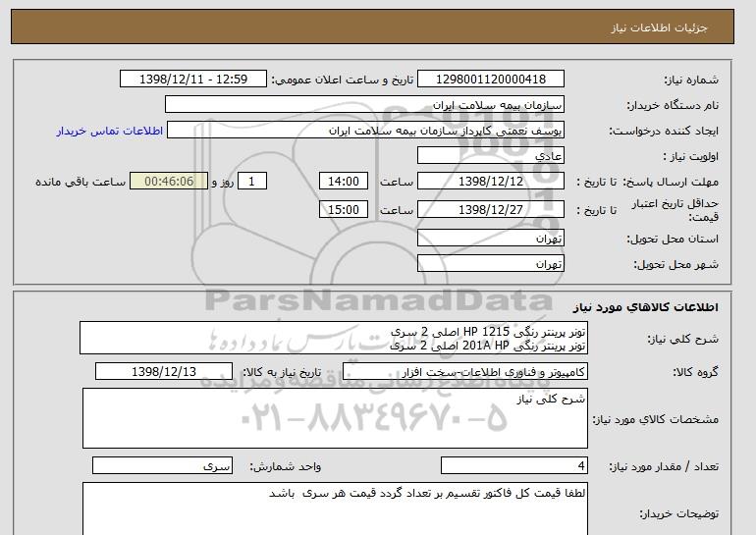756x535 pixels.
Task: Click request creator field یوسف نعمتی
Action: click(365, 131)
